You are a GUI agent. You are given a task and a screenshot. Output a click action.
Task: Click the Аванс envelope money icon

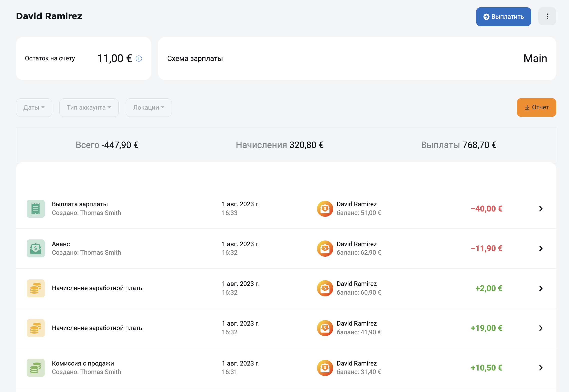36,248
